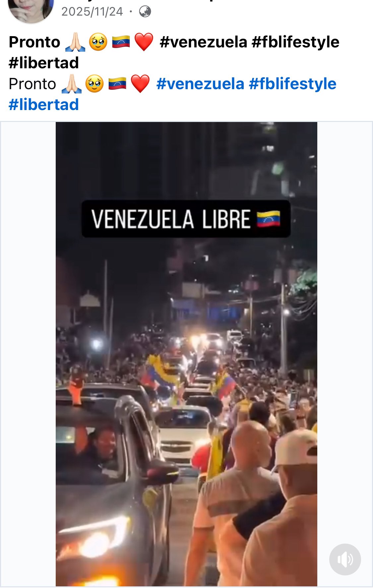The width and height of the screenshot is (373, 588).
Task: Open the blue #venezuela hashtag
Action: point(200,84)
